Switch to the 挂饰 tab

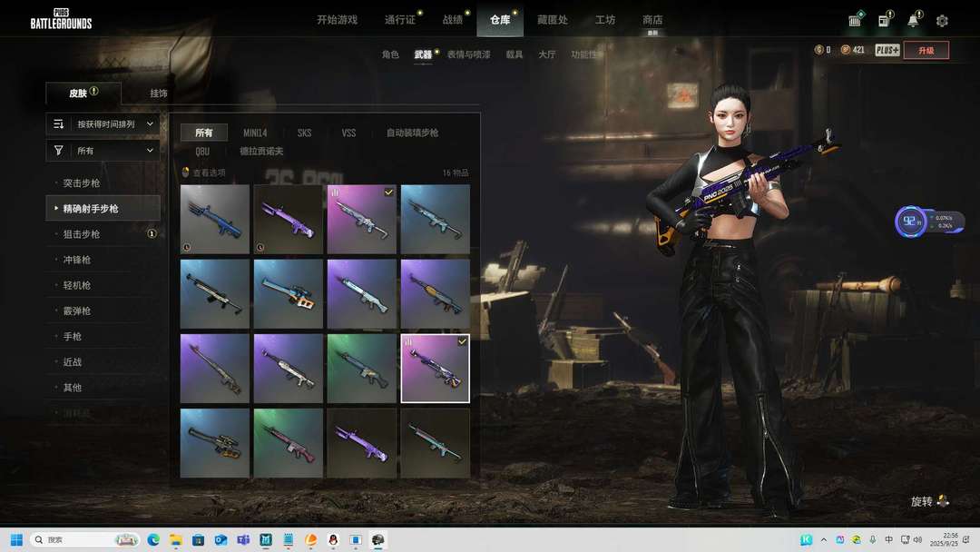pos(159,94)
